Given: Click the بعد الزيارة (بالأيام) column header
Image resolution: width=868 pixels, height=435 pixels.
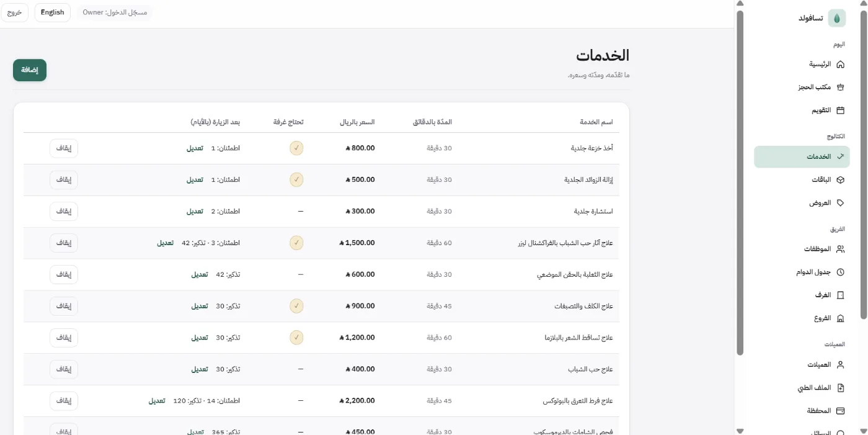Looking at the screenshot, I should (215, 122).
